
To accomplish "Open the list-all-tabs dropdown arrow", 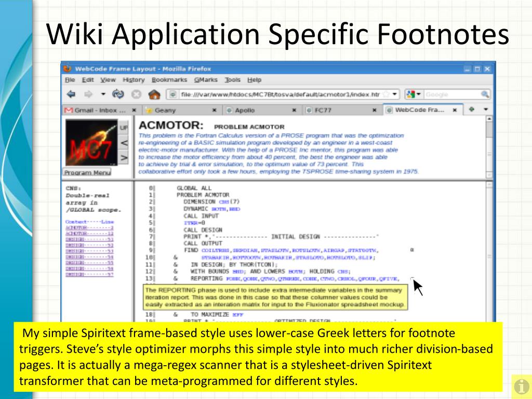I will coord(486,109).
